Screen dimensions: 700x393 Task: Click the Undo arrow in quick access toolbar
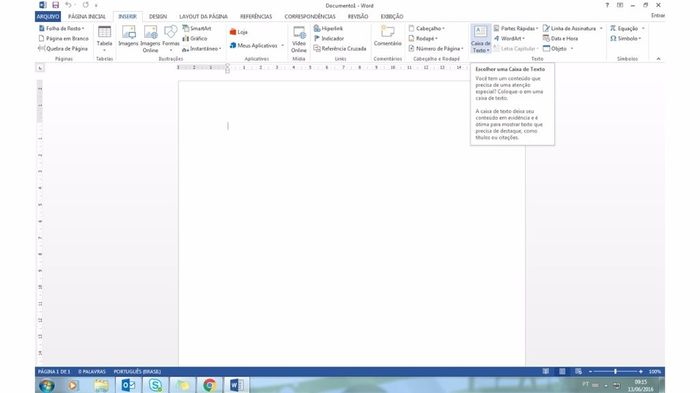pyautogui.click(x=68, y=5)
